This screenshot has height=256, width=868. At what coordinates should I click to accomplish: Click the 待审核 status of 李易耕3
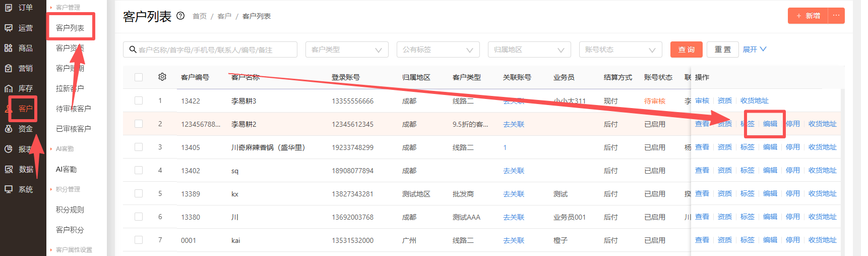[x=655, y=101]
